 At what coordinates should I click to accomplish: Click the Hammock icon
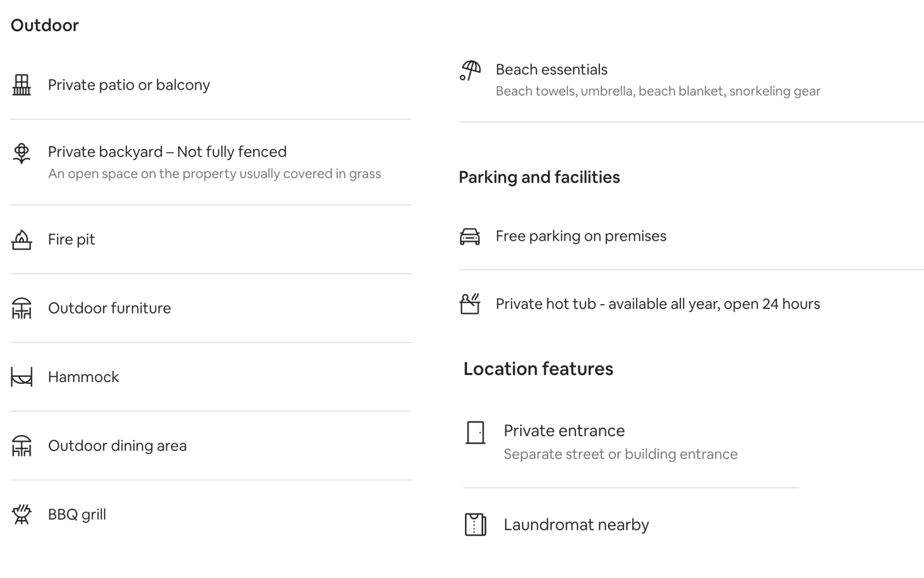click(x=21, y=377)
